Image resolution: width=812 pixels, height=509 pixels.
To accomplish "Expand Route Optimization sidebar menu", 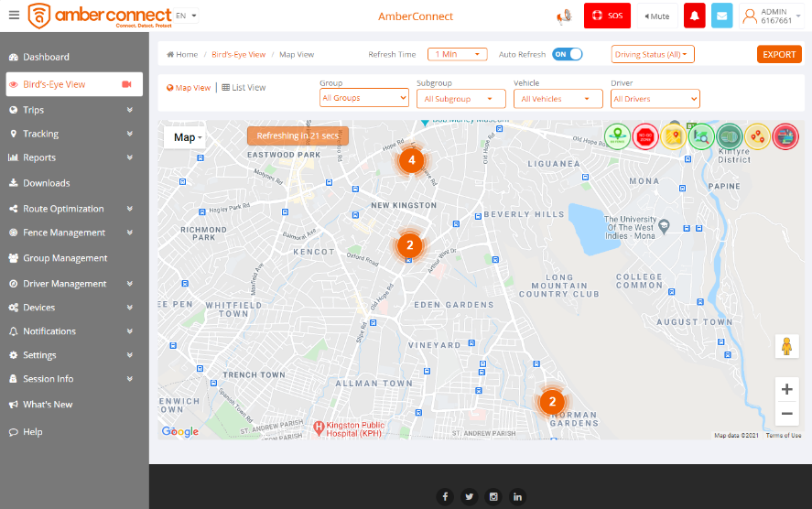I will (71, 209).
